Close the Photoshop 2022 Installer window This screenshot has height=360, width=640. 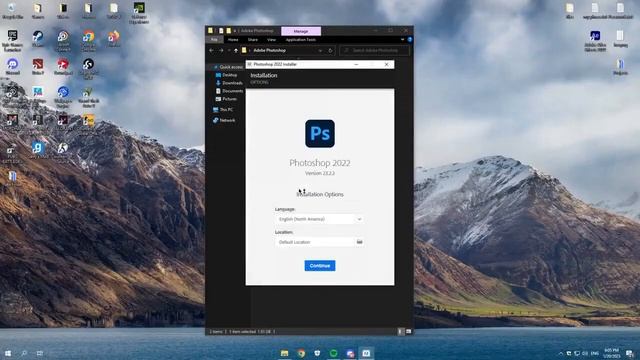[x=387, y=64]
